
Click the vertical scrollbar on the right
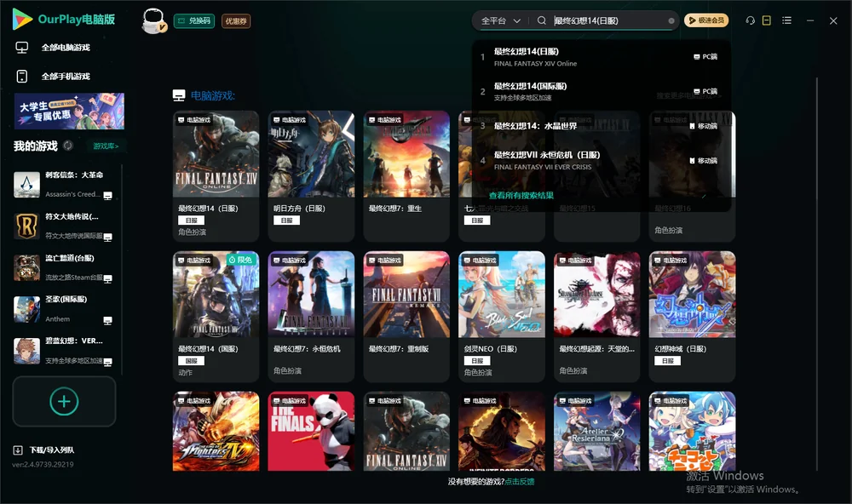tap(817, 274)
